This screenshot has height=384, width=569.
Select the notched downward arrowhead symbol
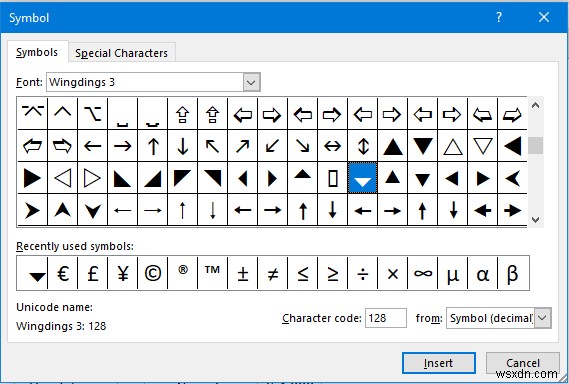[x=93, y=210]
